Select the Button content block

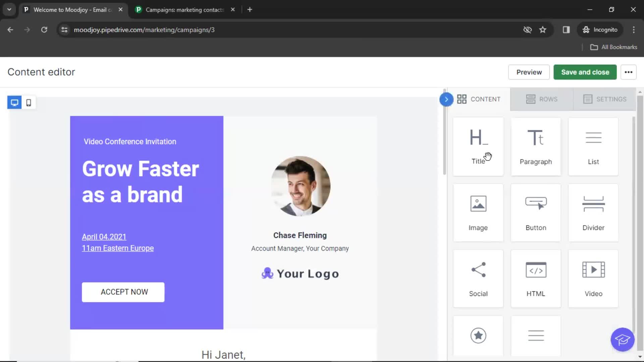tap(536, 212)
